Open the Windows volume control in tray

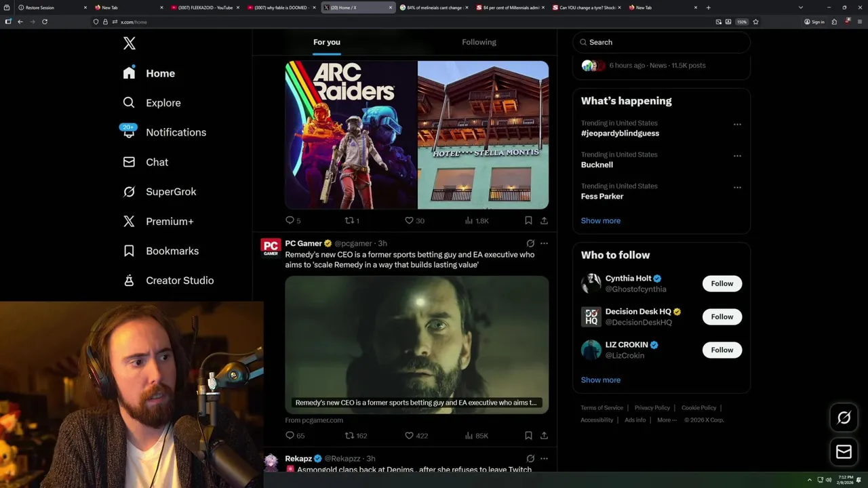(x=828, y=480)
